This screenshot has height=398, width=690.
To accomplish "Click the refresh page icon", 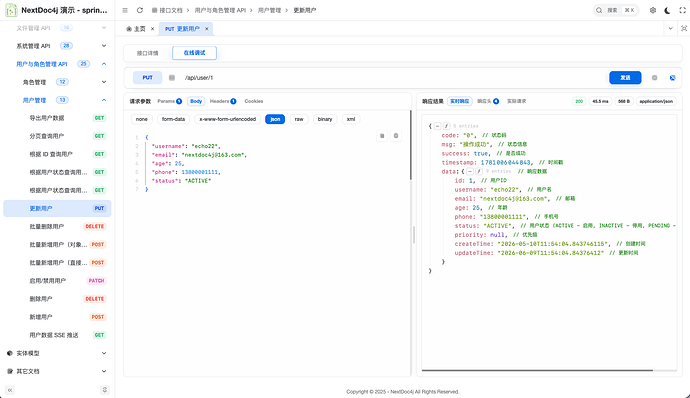I will (x=140, y=10).
